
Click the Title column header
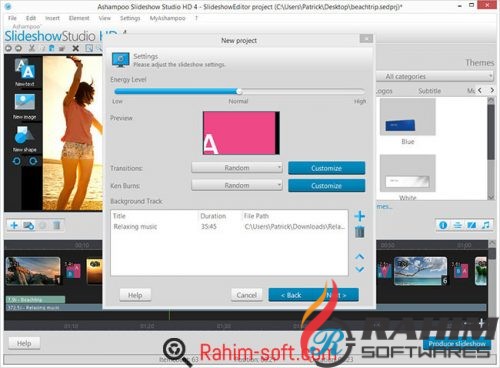[119, 216]
